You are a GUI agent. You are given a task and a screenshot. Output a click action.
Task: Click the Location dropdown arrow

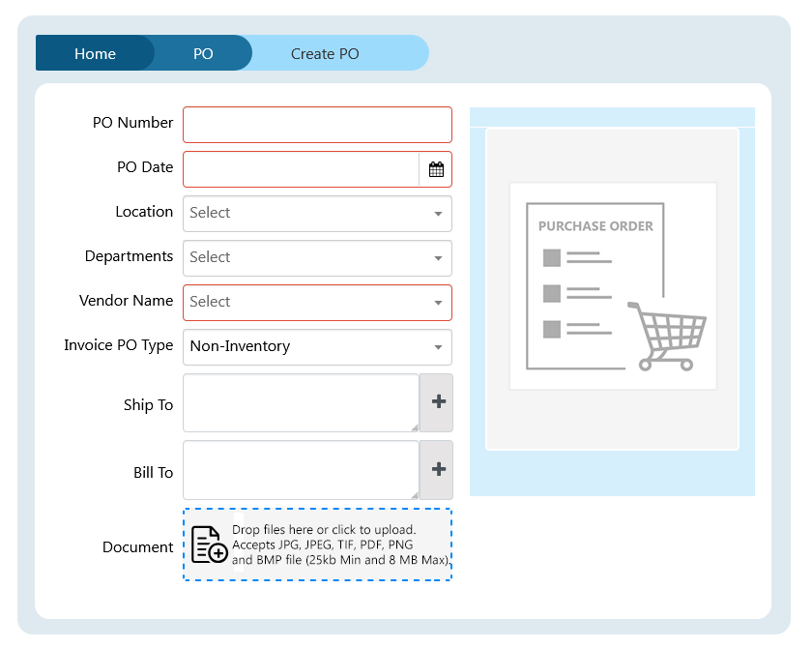pyautogui.click(x=438, y=214)
